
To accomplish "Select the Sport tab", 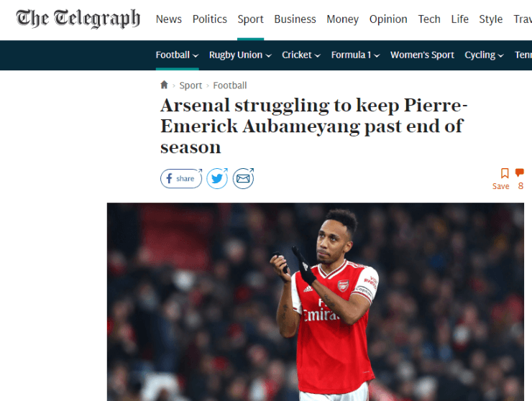I will (x=251, y=19).
